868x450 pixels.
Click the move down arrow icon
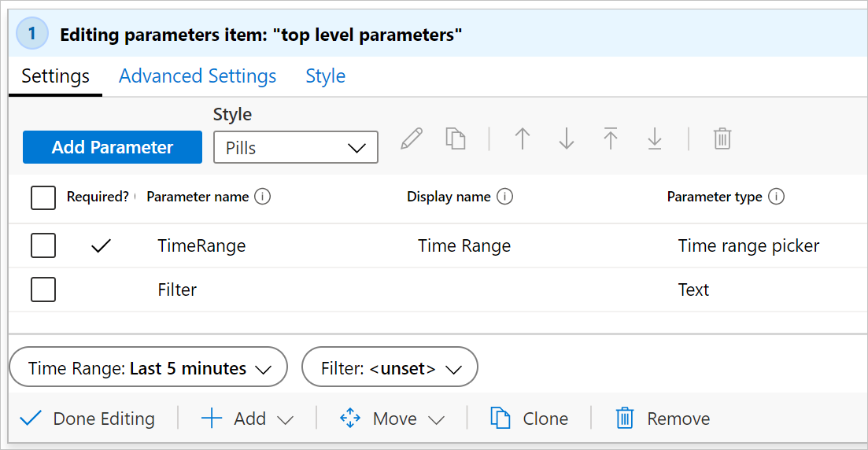click(x=567, y=139)
